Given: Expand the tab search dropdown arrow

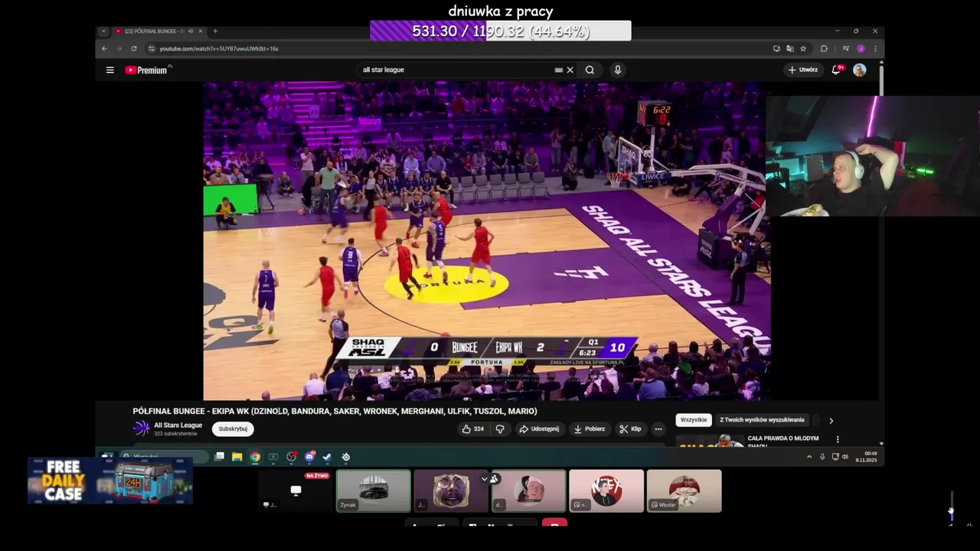Looking at the screenshot, I should click(x=103, y=31).
